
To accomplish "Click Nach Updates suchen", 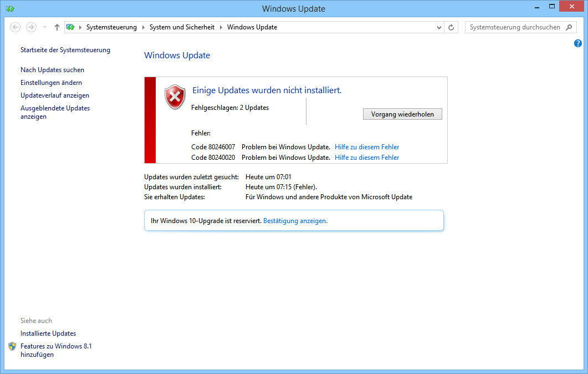I will pyautogui.click(x=52, y=70).
